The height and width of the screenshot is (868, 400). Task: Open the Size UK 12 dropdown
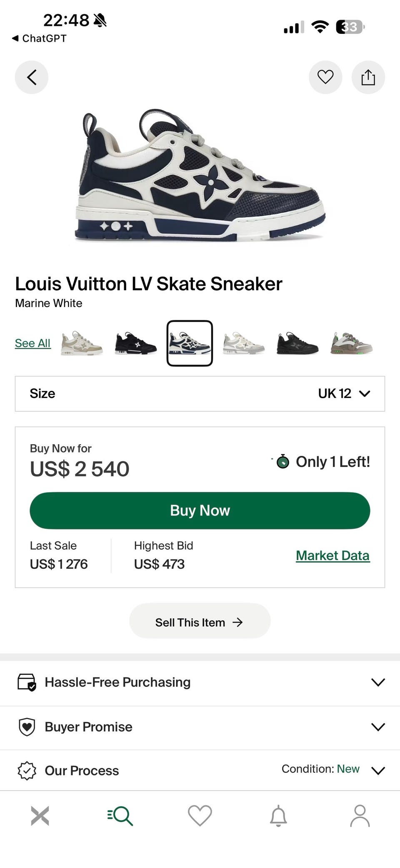(200, 393)
